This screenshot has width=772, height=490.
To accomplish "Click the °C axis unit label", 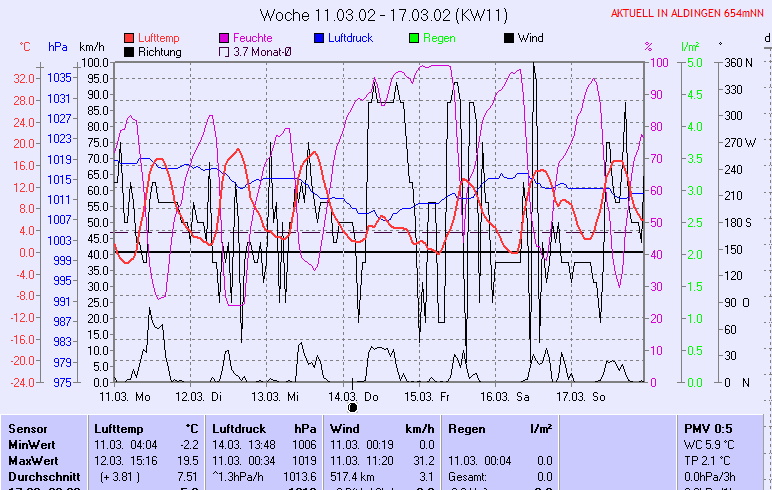I will click(x=25, y=47).
